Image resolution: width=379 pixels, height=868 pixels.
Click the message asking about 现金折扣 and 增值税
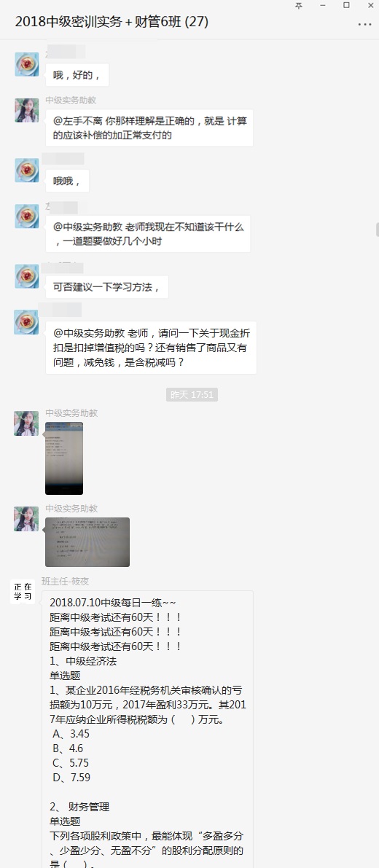pyautogui.click(x=151, y=348)
